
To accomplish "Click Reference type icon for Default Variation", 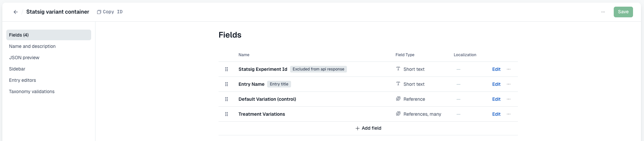I will click(398, 99).
